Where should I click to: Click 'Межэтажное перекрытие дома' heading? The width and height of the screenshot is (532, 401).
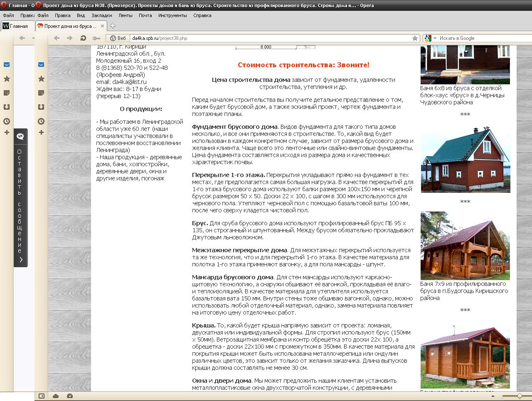pos(239,250)
